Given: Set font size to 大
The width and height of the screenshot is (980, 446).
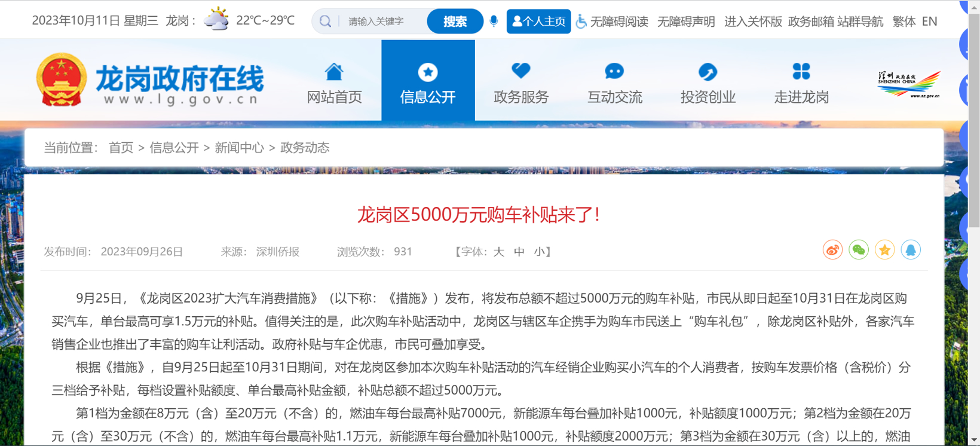Looking at the screenshot, I should 499,252.
